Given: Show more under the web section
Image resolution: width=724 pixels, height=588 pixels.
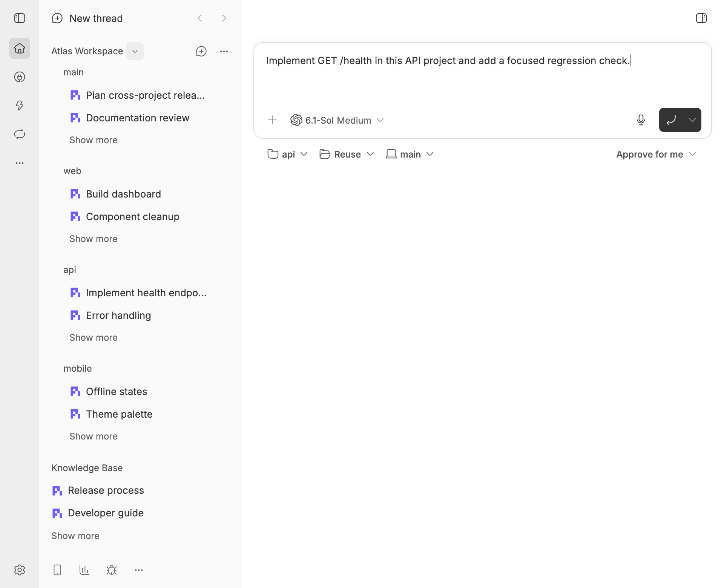Looking at the screenshot, I should click(x=94, y=239).
